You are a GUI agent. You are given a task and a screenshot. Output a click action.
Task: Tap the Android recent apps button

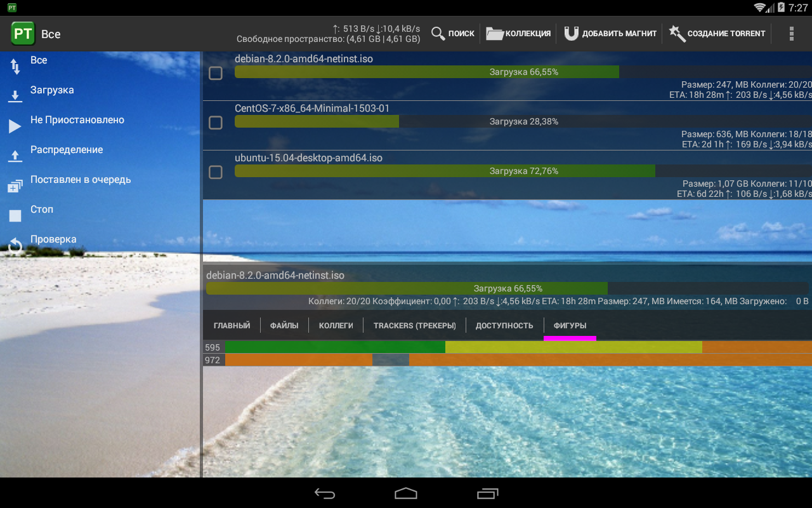coord(487,493)
